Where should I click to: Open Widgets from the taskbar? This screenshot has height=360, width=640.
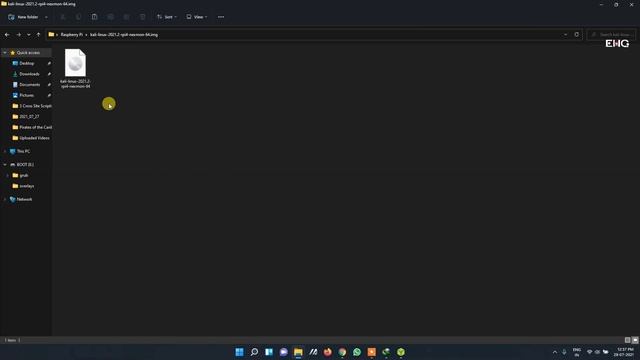coord(269,352)
